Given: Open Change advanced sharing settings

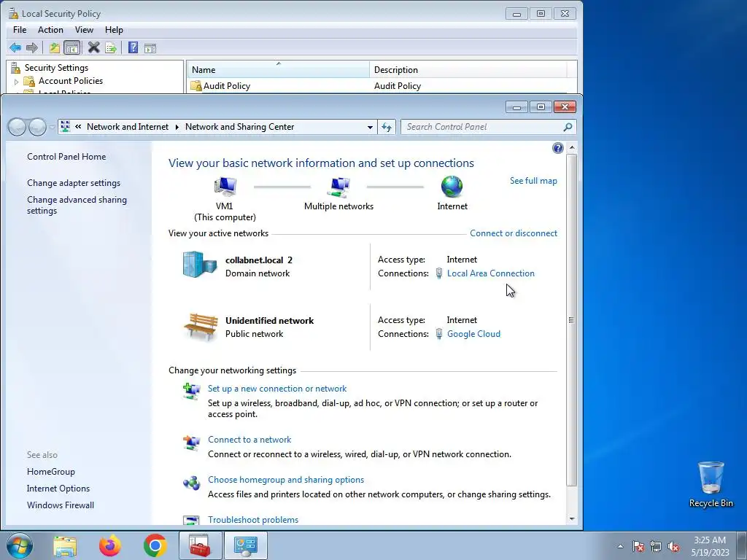Looking at the screenshot, I should tap(77, 205).
